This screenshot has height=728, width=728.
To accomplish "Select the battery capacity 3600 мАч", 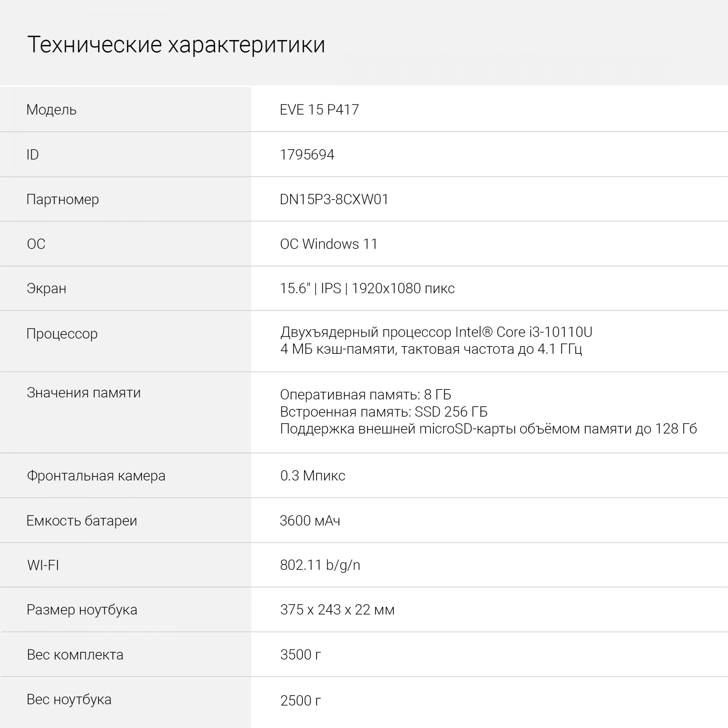I will click(x=310, y=521).
